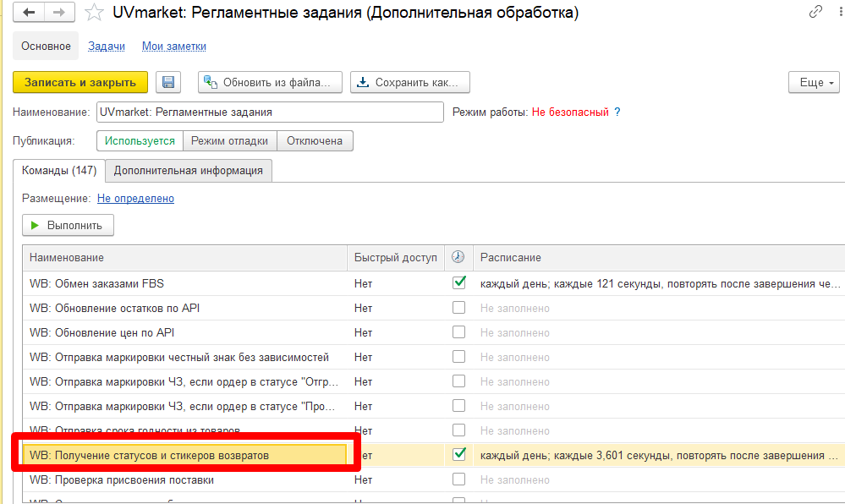Select row WB: Обмен заказами FBS
845x504 pixels.
click(x=434, y=283)
